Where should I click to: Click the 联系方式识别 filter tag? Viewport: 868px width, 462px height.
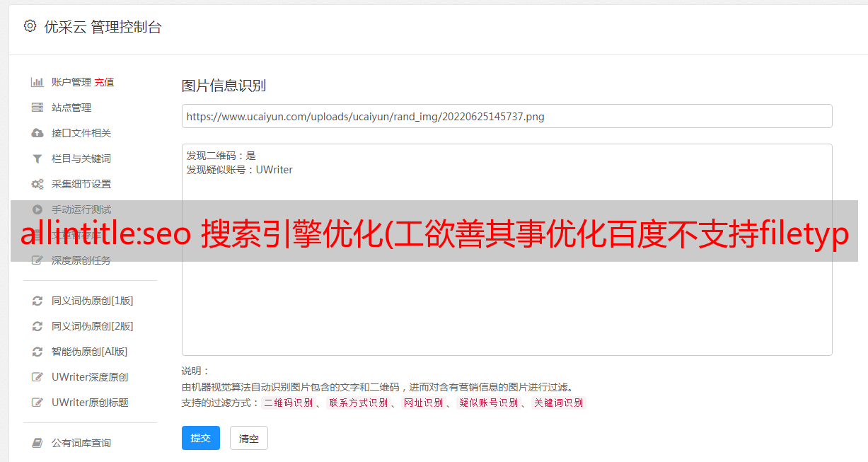point(358,403)
